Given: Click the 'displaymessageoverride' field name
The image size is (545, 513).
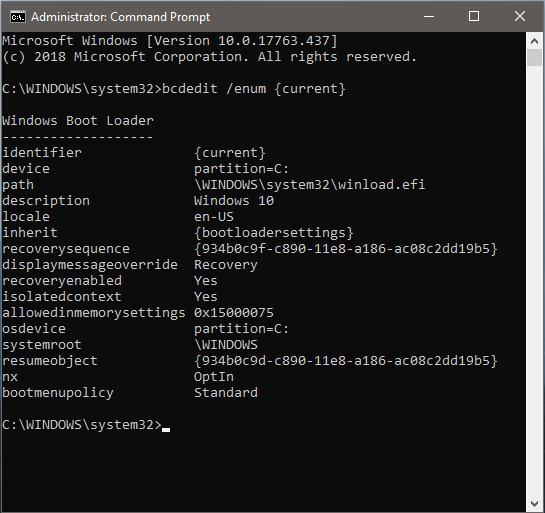Looking at the screenshot, I should (90, 264).
